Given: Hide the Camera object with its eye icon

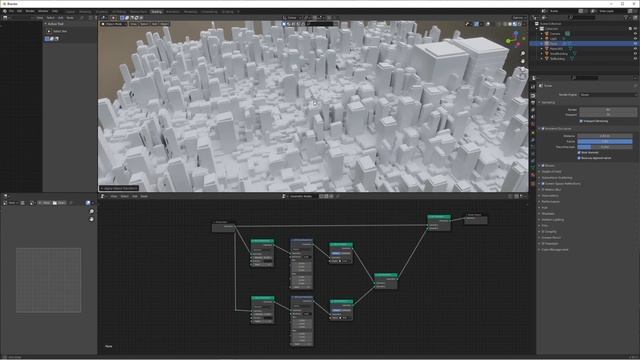Looking at the screenshot, I should pyautogui.click(x=635, y=34).
